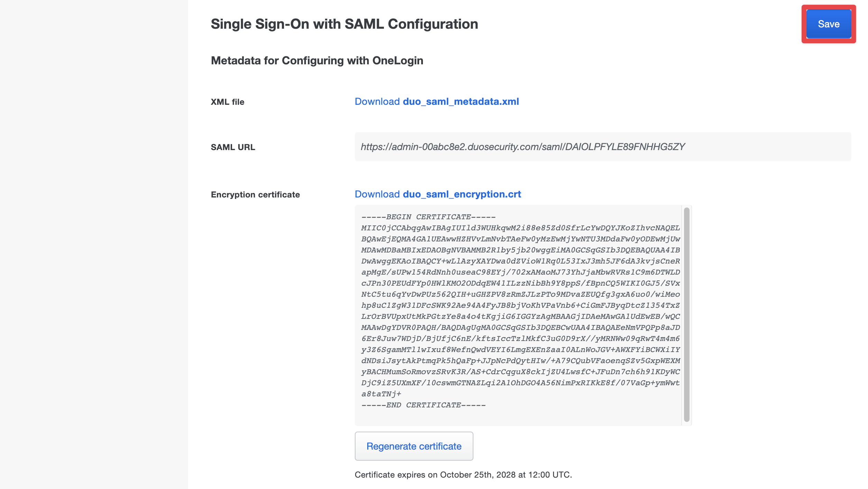The width and height of the screenshot is (868, 489).
Task: Click the SAML URL label
Action: (x=233, y=147)
